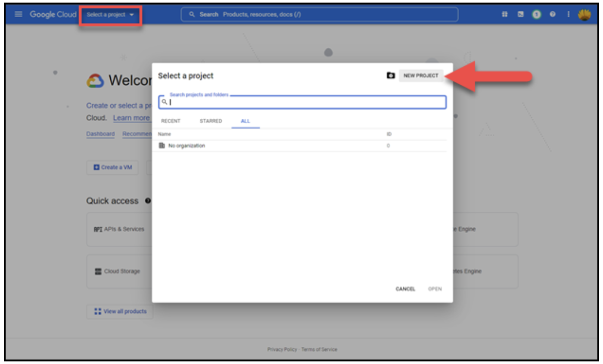Open the Cloud Storage quick access card

(x=120, y=271)
